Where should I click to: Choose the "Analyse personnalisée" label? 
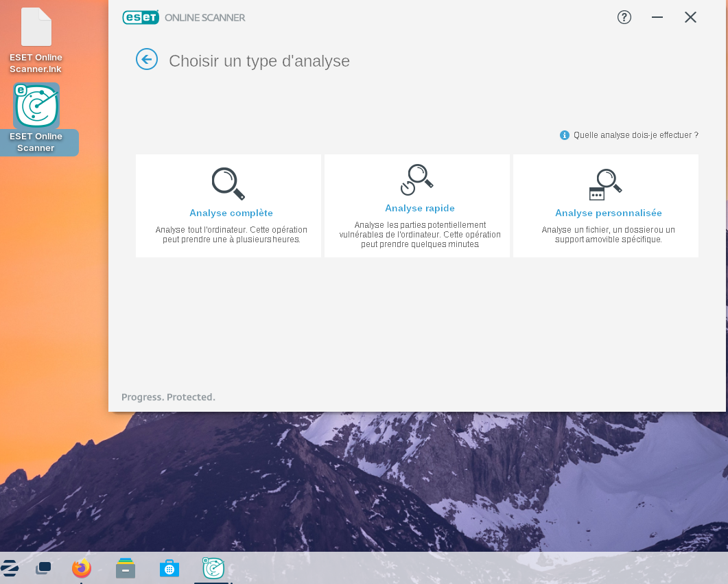click(x=608, y=213)
